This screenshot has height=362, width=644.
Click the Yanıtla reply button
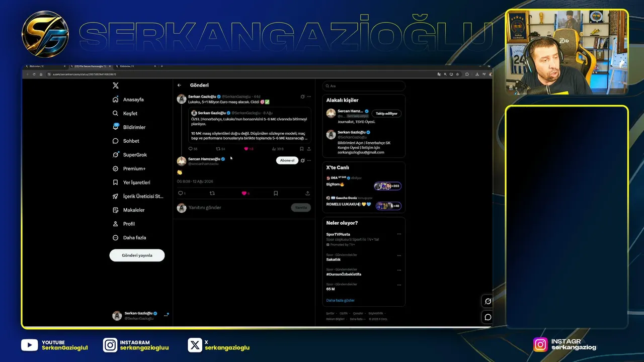[301, 208]
